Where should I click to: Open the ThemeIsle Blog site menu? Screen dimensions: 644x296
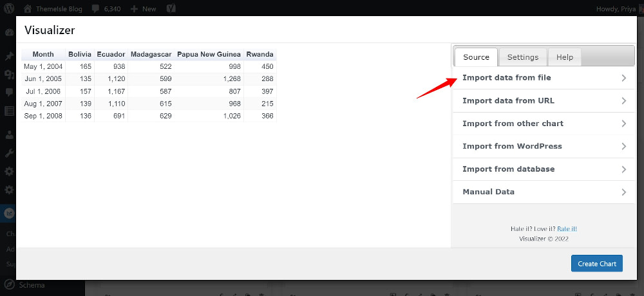click(x=53, y=8)
